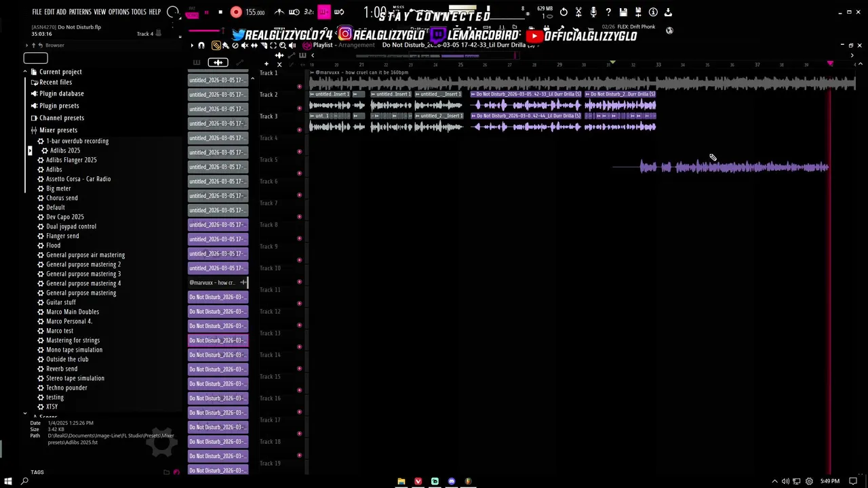Click the 155 tempo display
Image resolution: width=868 pixels, height=488 pixels.
coord(255,12)
